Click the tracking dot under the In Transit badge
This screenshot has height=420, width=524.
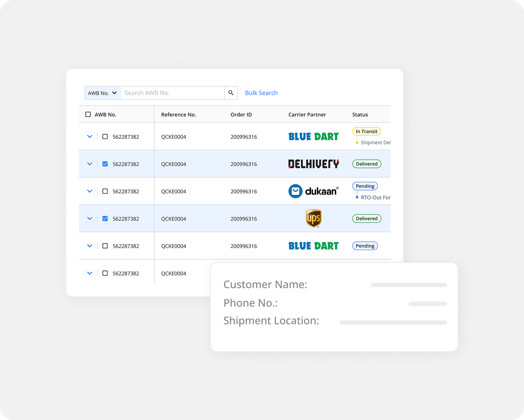click(x=357, y=142)
